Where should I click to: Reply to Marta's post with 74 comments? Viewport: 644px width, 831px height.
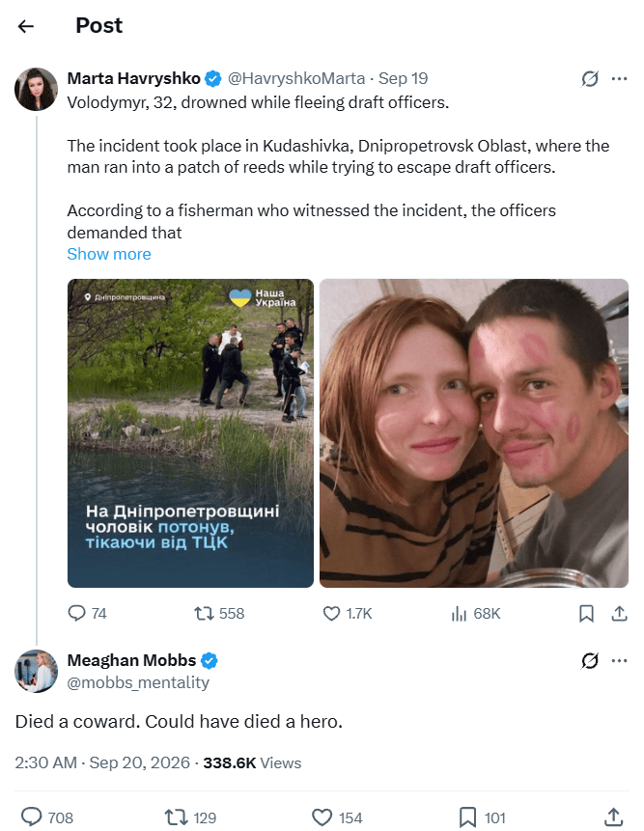point(88,613)
